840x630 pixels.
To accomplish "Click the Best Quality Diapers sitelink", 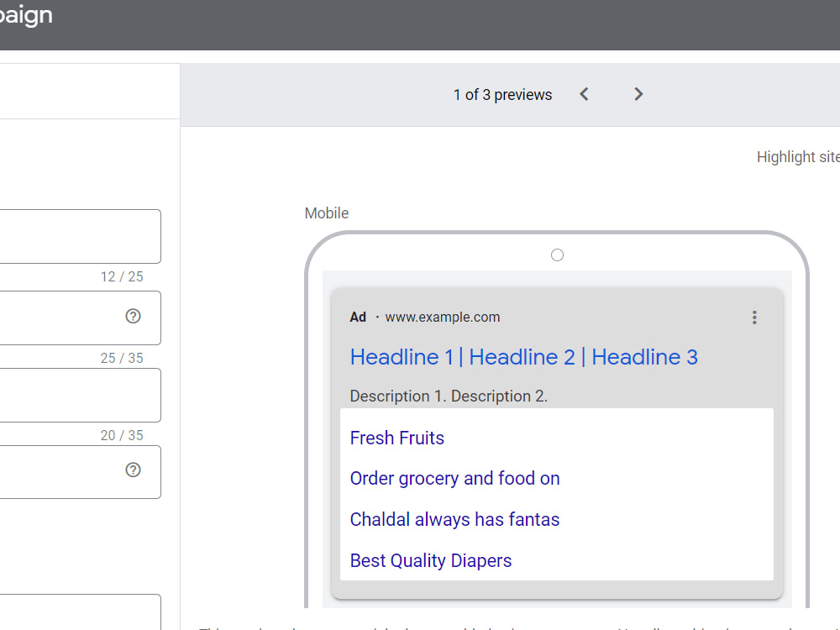I will pos(431,560).
